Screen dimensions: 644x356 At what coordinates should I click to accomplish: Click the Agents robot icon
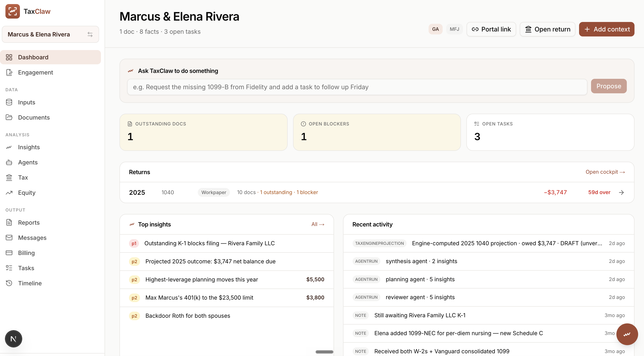[9, 162]
